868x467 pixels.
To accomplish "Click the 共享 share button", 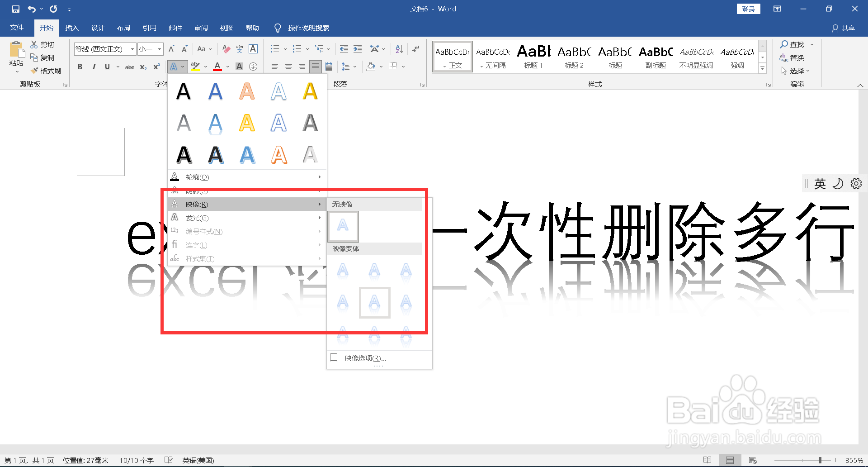I will point(844,28).
